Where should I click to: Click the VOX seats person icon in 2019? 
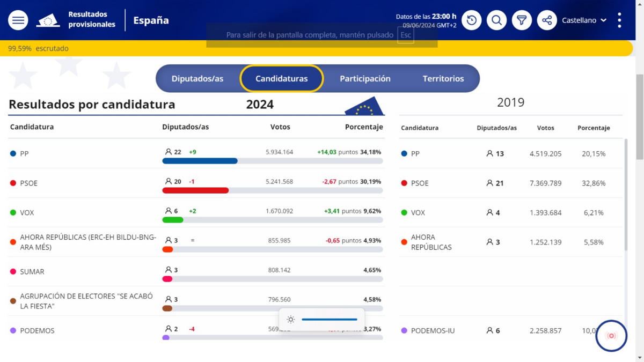click(x=489, y=212)
